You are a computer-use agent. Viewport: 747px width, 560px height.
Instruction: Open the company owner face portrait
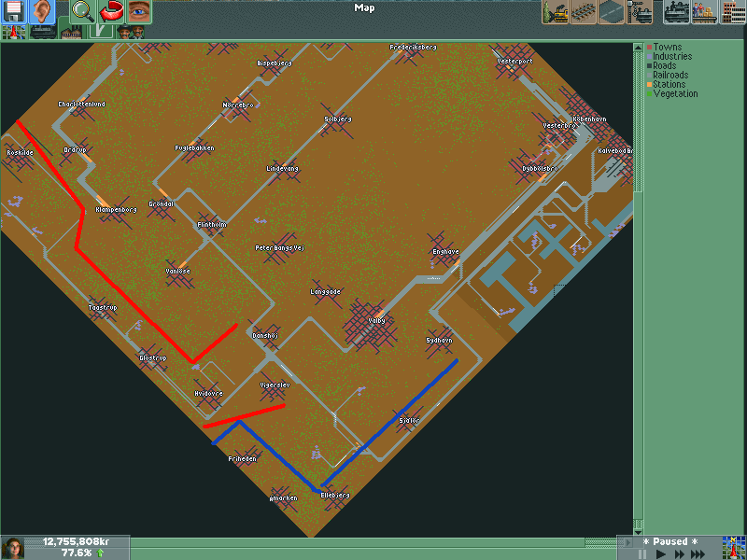pyautogui.click(x=13, y=548)
